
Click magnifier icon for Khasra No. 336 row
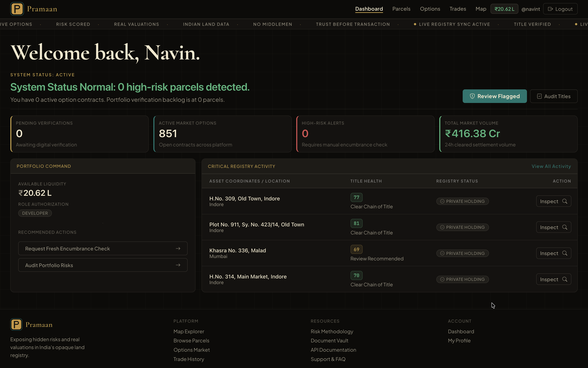[x=565, y=253]
